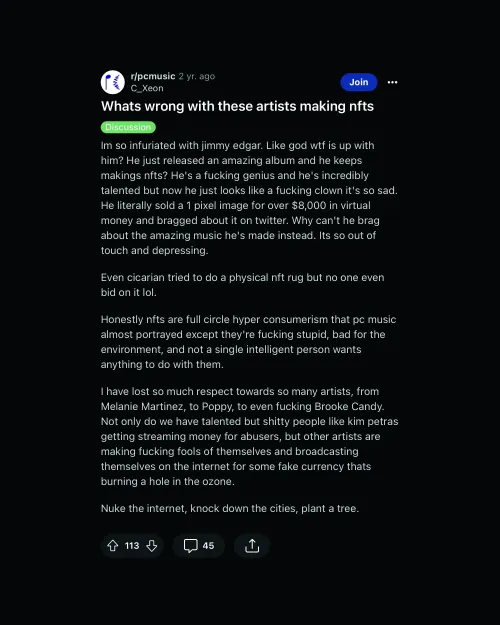Screen dimensions: 500x625
Task: Click the r/pcmusic community avatar
Action: coord(113,82)
